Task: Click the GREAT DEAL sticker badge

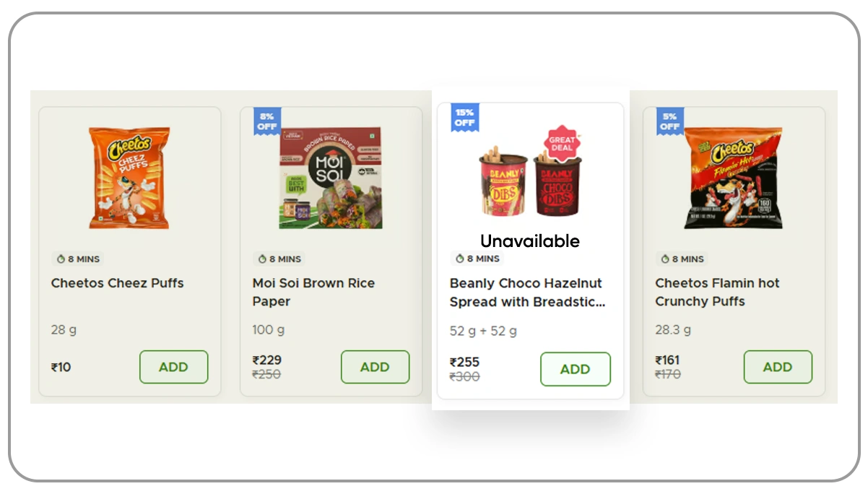Action: (562, 143)
